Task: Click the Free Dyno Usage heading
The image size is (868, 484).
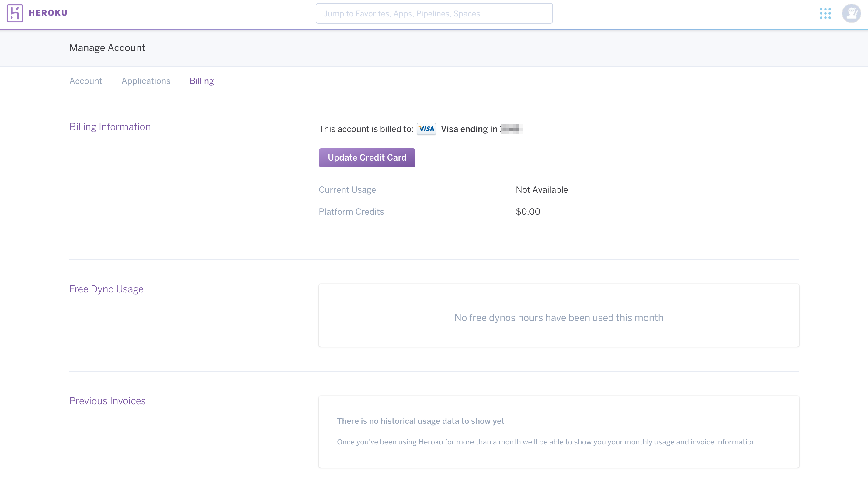Action: pyautogui.click(x=106, y=289)
